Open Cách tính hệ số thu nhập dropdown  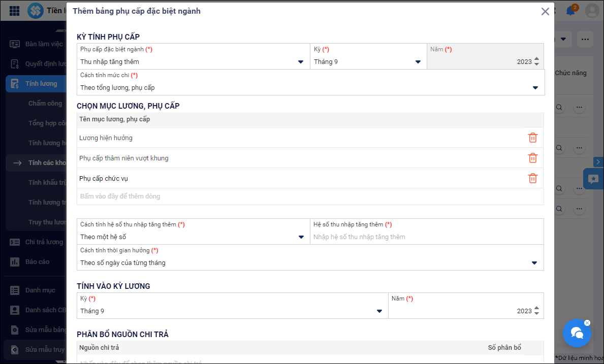(301, 237)
